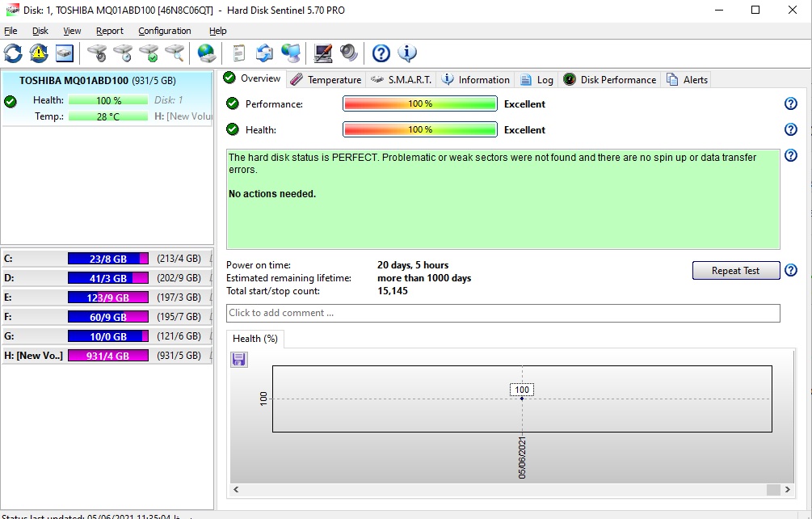Open the File menu

(x=11, y=31)
